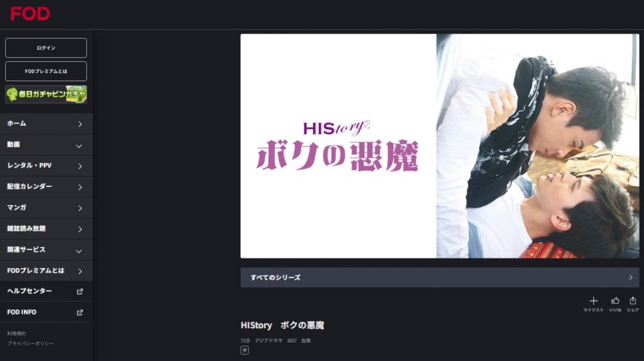This screenshot has width=644, height=361.
Task: Click the FOD logo
Action: [x=30, y=14]
